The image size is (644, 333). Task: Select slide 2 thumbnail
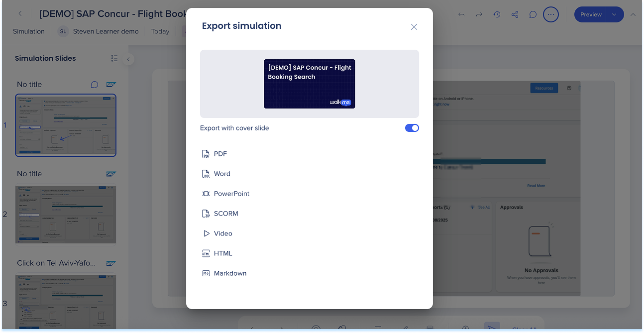point(66,215)
